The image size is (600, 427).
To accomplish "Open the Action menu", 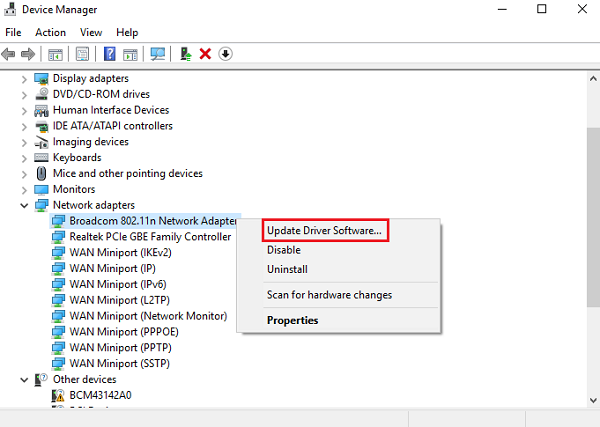I will click(51, 33).
